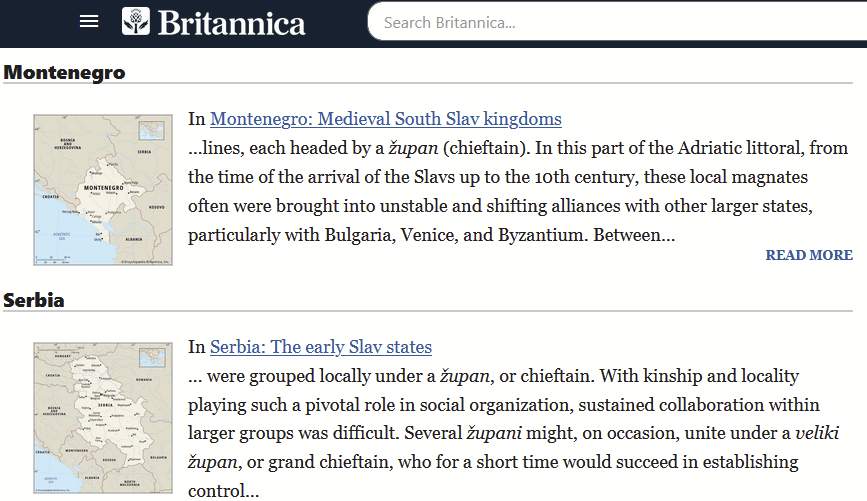The image size is (867, 501).
Task: Open the Serbia map thumbnail
Action: pyautogui.click(x=102, y=418)
